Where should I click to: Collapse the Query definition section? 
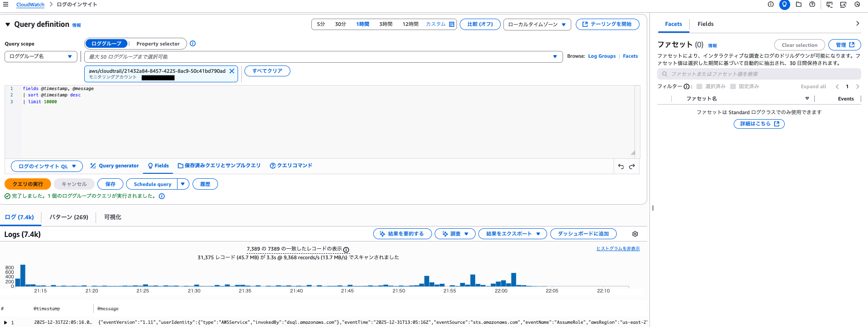click(x=8, y=25)
